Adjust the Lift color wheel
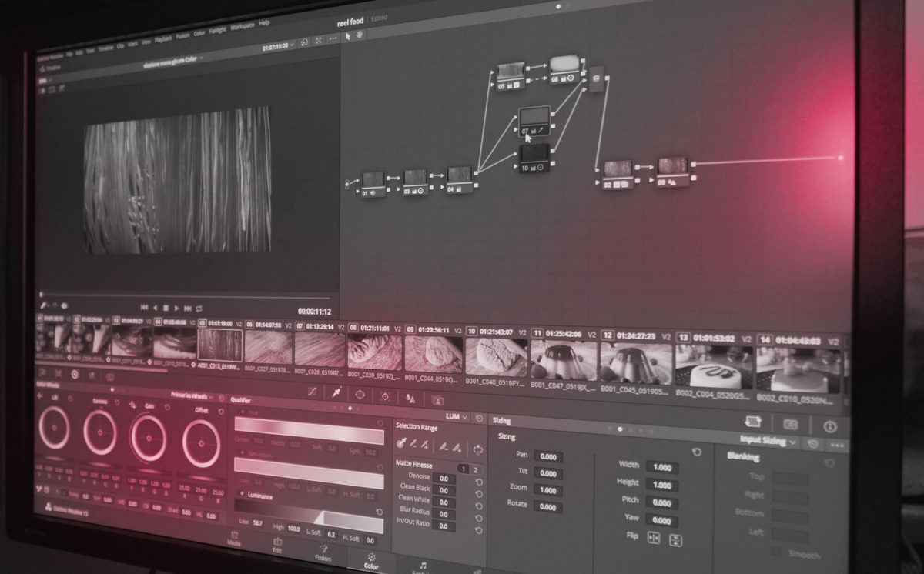 (54, 429)
